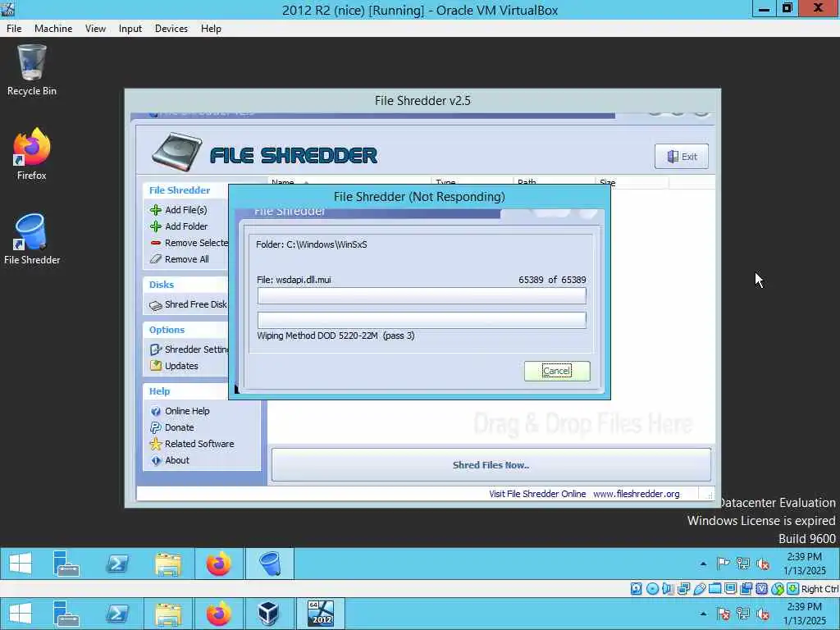Click the VirtualBox network indicator
This screenshot has height=630, width=840.
coord(683,589)
